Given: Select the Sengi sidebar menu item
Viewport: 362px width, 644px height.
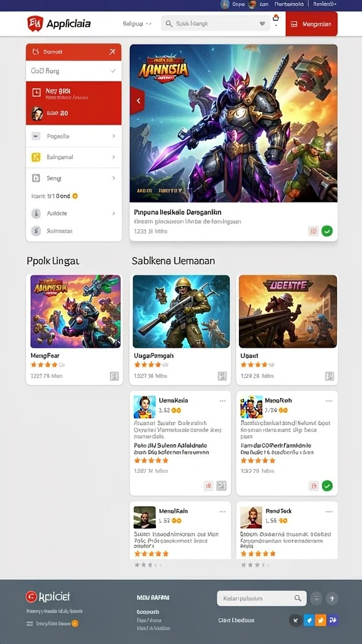Looking at the screenshot, I should (x=74, y=178).
